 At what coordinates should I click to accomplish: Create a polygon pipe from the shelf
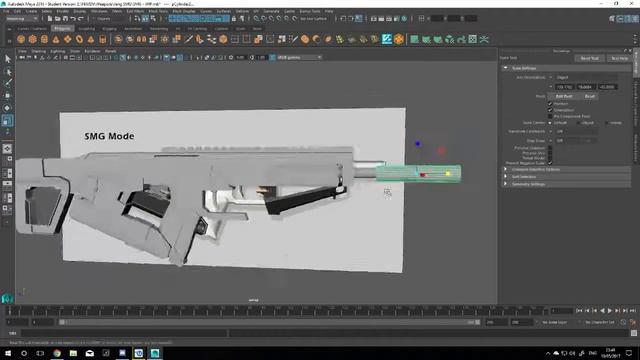point(102,39)
